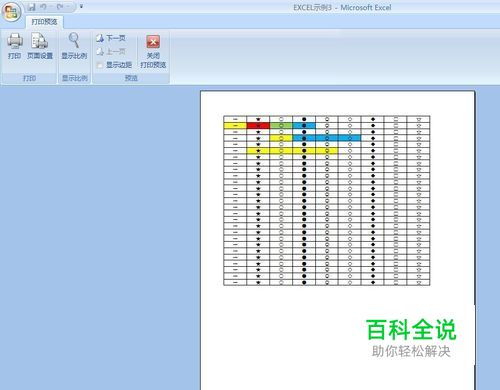The image size is (500, 390).
Task: Go to 上一页 previous page
Action: coord(111,52)
